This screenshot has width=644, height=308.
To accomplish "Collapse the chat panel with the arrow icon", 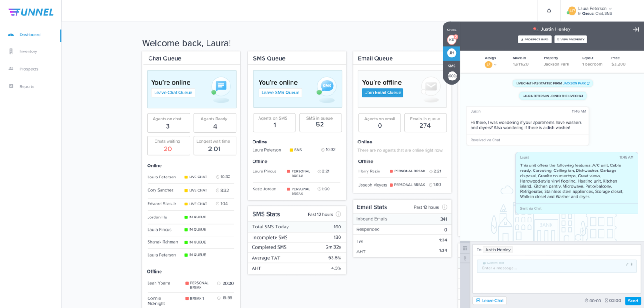I will click(x=636, y=29).
